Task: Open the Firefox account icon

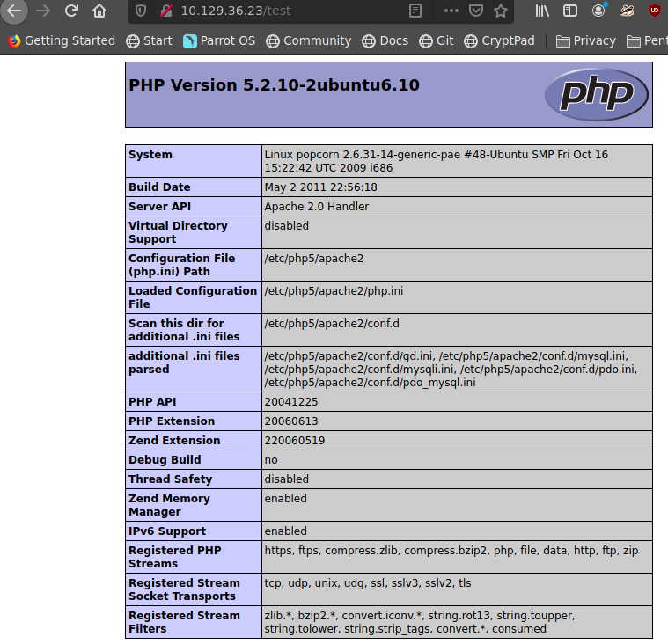Action: coord(598,11)
